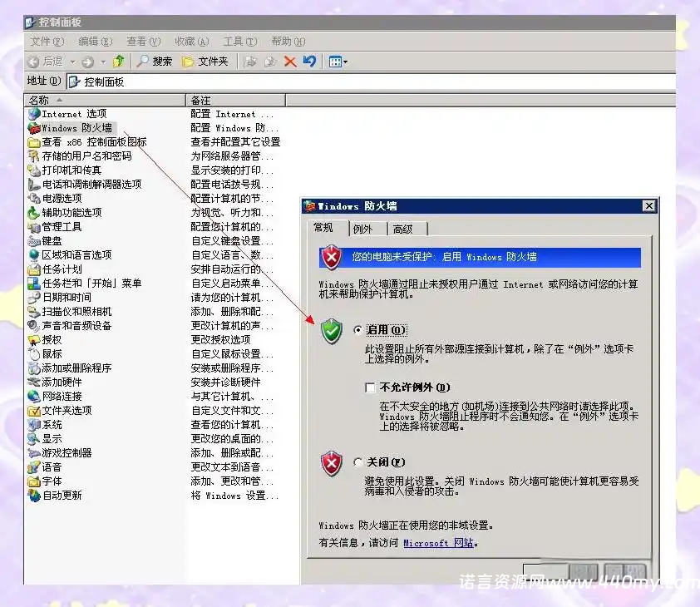Open 语音 icon
Screen dimensions: 700x607
34,467
